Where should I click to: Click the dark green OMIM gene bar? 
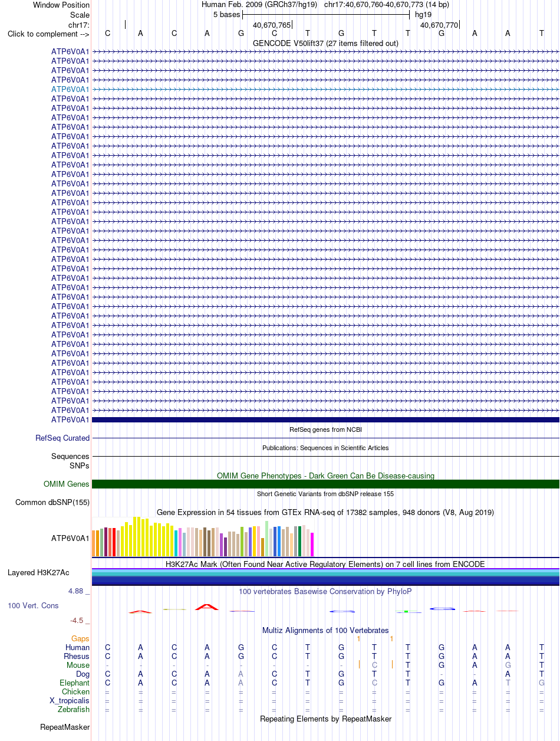pos(325,484)
